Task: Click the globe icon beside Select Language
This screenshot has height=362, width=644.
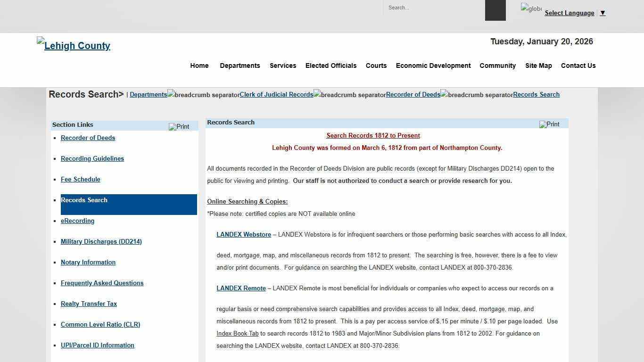Action: (x=531, y=8)
